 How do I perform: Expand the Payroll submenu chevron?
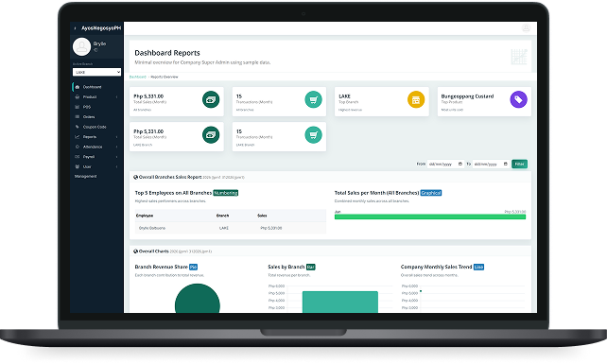tap(116, 156)
